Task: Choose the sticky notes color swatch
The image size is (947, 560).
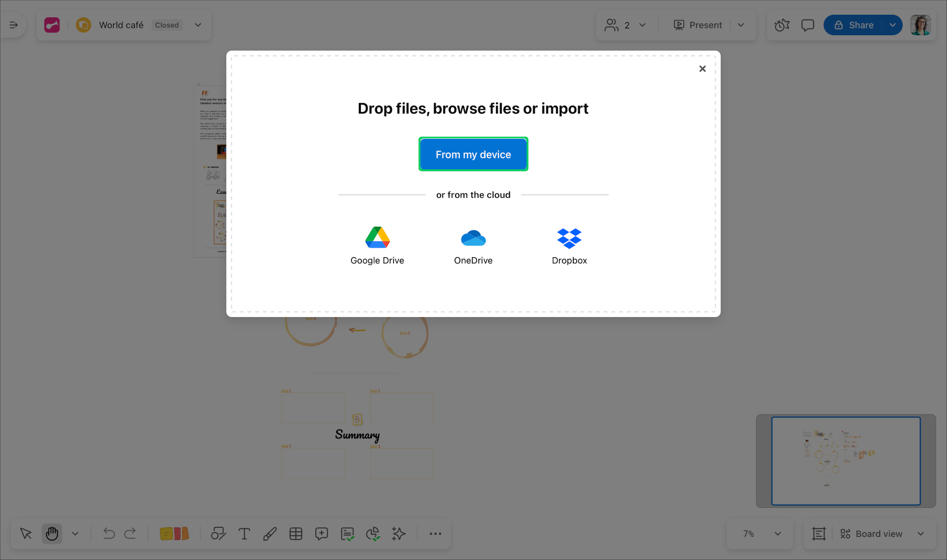Action: pyautogui.click(x=174, y=534)
